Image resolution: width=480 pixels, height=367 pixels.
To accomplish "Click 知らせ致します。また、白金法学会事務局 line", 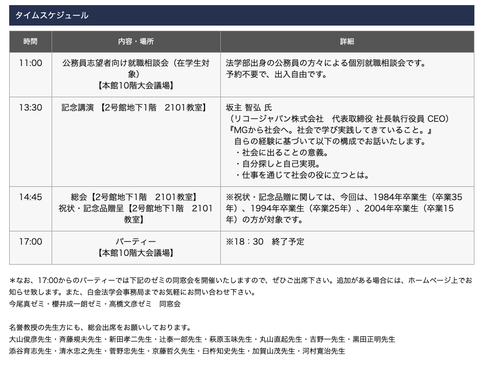I will tap(133, 292).
